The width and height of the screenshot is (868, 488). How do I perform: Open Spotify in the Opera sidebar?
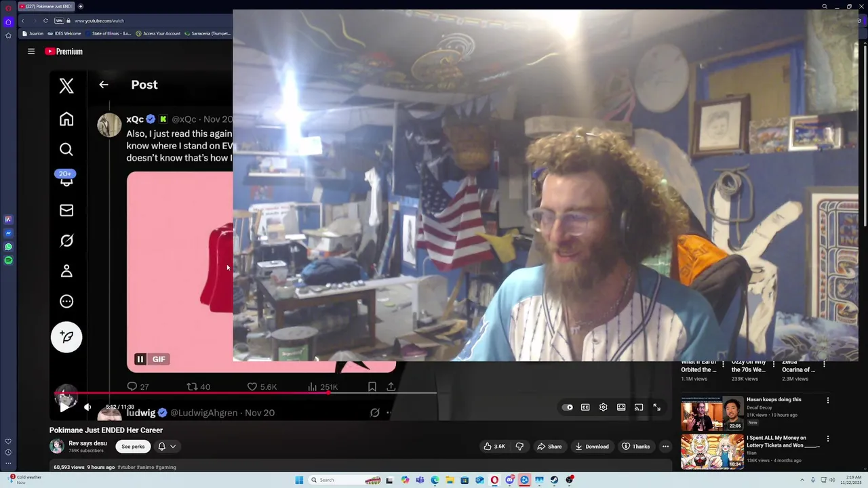8,260
